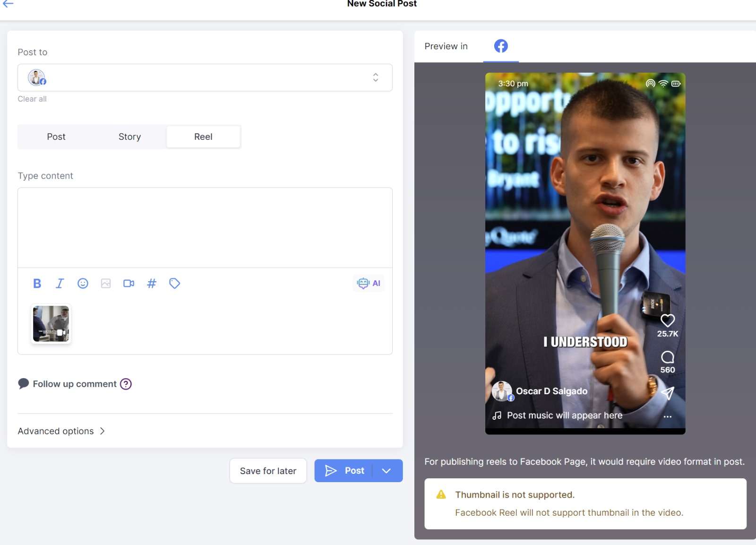Click the add video icon

coord(129,284)
